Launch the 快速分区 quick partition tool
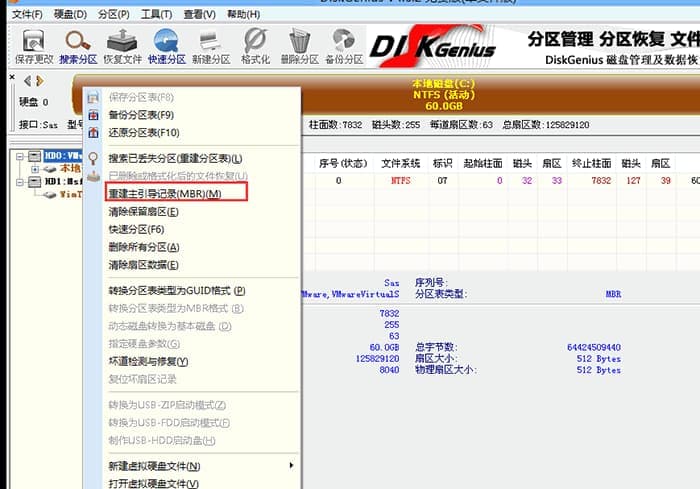The height and width of the screenshot is (489, 700). point(166,45)
